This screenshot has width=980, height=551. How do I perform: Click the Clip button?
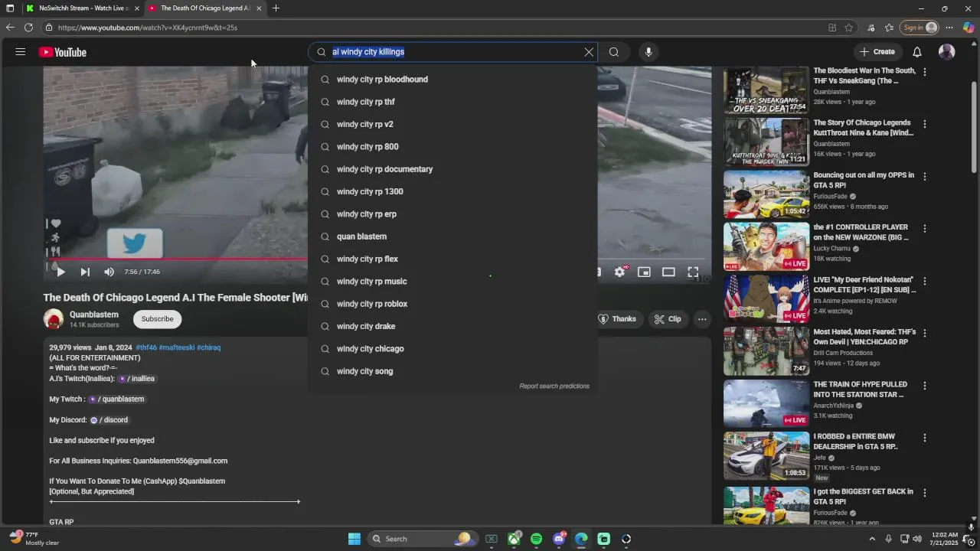(x=668, y=319)
